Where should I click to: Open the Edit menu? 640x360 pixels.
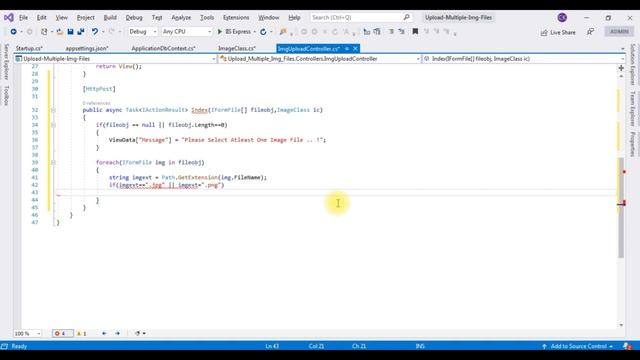click(x=41, y=18)
